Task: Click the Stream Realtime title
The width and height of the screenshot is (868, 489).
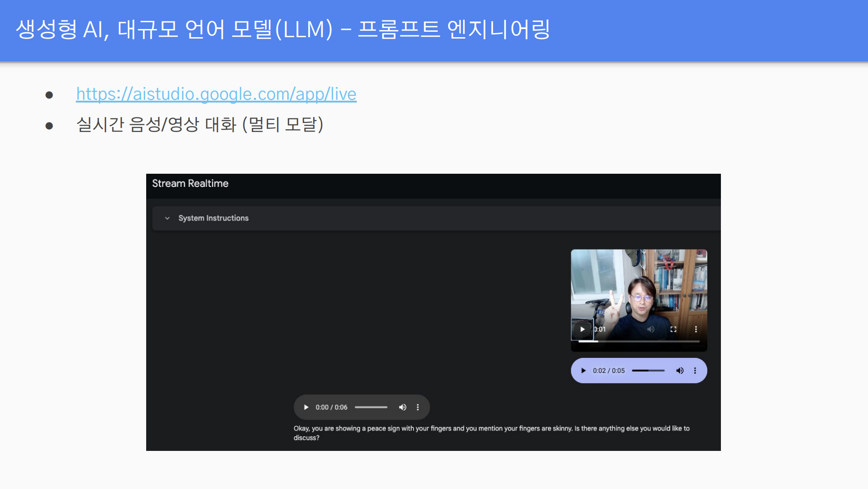Action: 190,183
